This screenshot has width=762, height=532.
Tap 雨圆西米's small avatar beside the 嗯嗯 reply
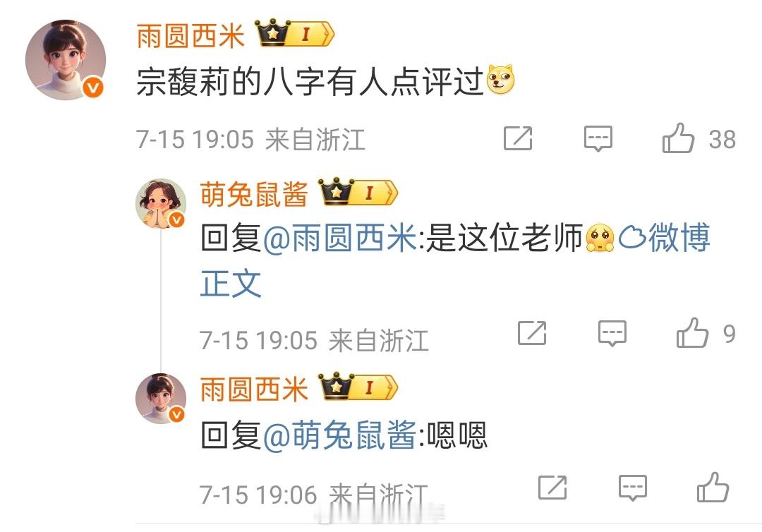pyautogui.click(x=161, y=399)
